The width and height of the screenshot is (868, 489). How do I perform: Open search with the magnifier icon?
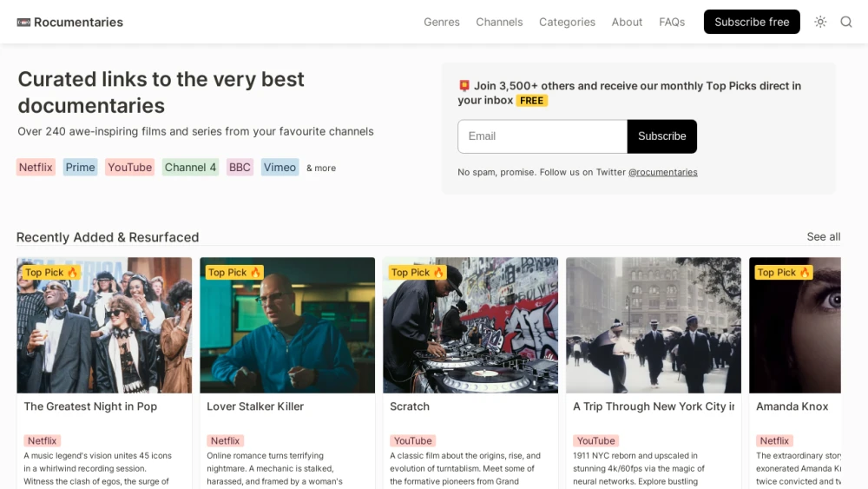(845, 22)
